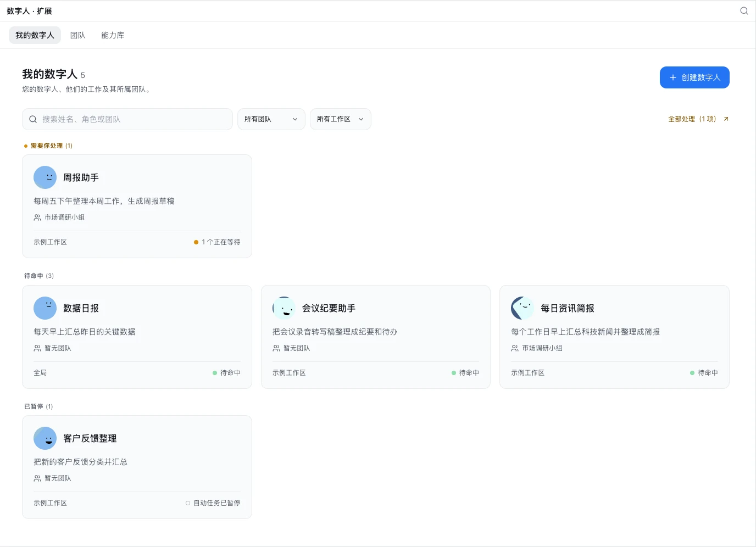Open the 数据日报 card title
This screenshot has width=756, height=547.
pyautogui.click(x=81, y=308)
